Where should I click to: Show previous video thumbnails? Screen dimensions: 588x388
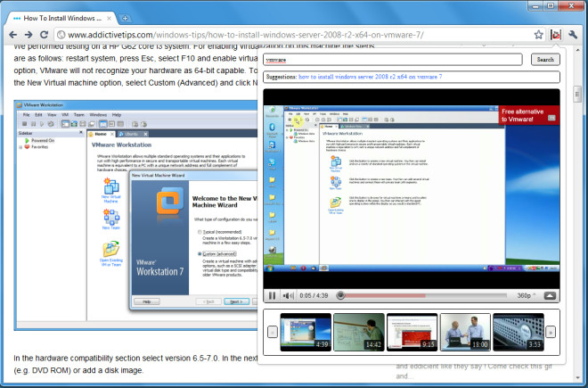[x=273, y=332]
